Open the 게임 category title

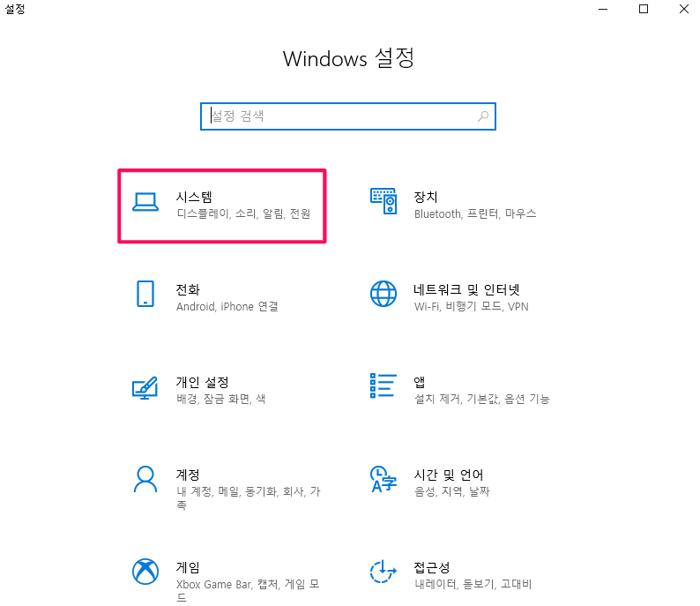tap(188, 567)
